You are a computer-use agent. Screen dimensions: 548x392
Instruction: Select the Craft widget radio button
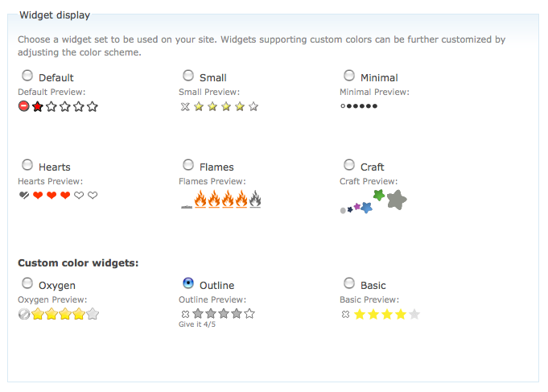(349, 165)
